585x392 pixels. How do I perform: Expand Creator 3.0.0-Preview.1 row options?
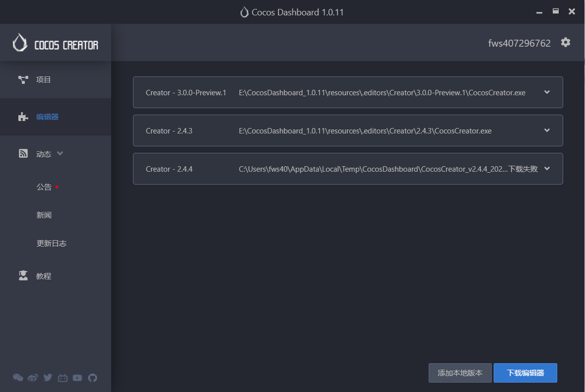pos(547,92)
